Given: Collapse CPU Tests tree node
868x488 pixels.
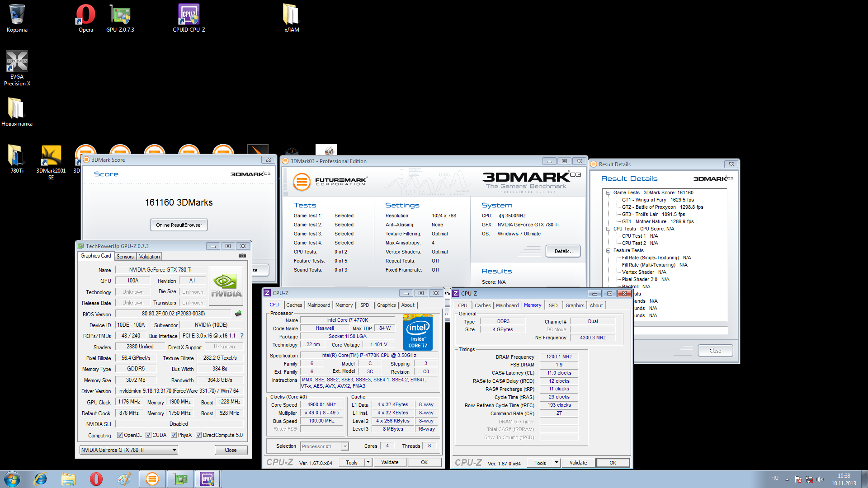Looking at the screenshot, I should tap(609, 229).
